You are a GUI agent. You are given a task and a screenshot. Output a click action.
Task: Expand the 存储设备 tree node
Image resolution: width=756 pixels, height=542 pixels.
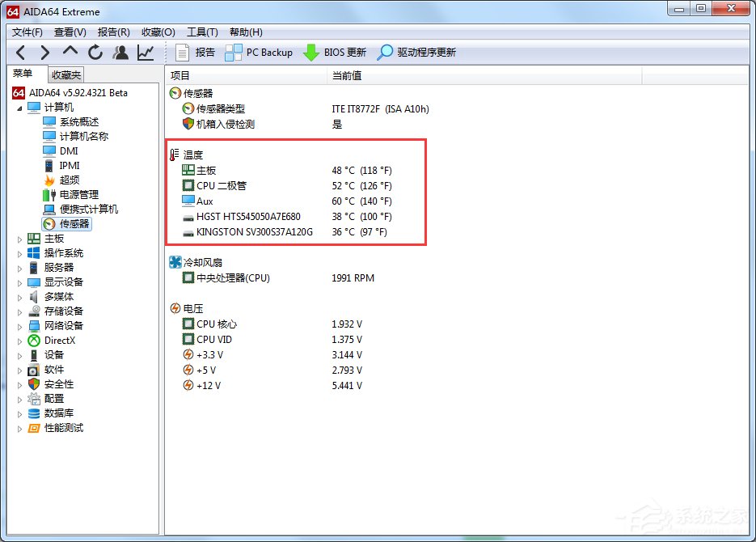(x=19, y=311)
